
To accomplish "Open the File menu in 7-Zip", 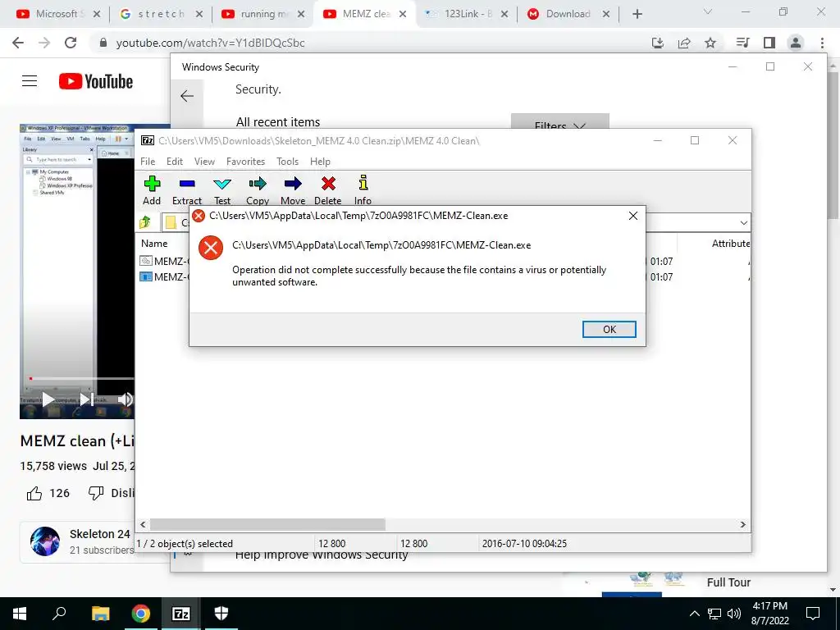I will (148, 162).
